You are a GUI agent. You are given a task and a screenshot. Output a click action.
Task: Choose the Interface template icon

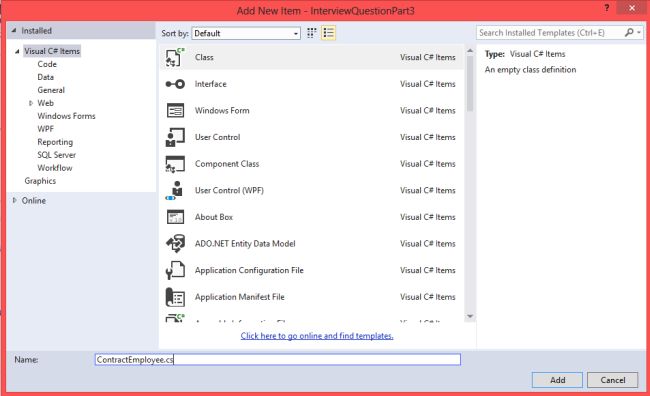click(175, 84)
